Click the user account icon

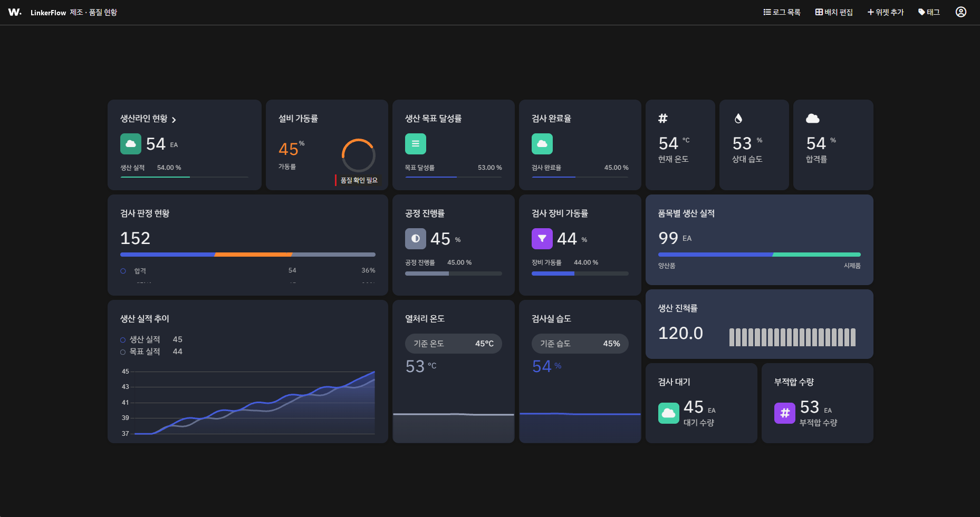click(x=960, y=12)
